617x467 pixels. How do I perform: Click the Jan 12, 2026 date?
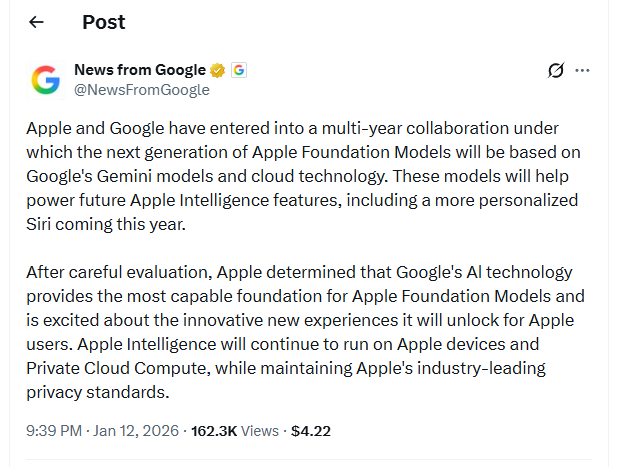click(x=134, y=432)
